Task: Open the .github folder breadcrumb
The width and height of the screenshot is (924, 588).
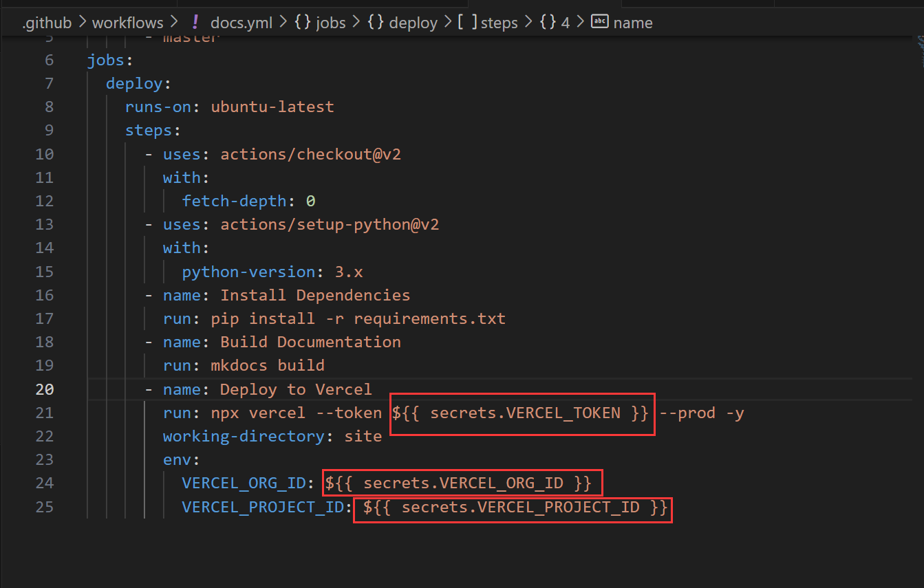Action: point(47,23)
